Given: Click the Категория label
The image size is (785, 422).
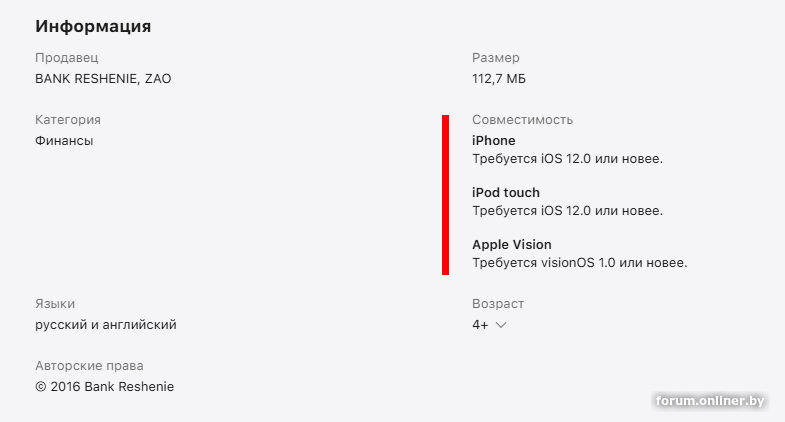Looking at the screenshot, I should [68, 120].
